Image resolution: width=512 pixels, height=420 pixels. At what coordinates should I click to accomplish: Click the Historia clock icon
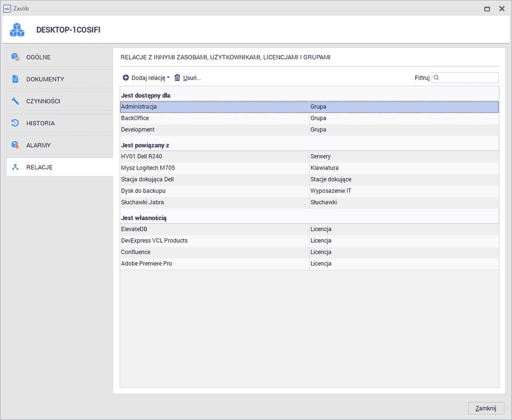[x=16, y=123]
